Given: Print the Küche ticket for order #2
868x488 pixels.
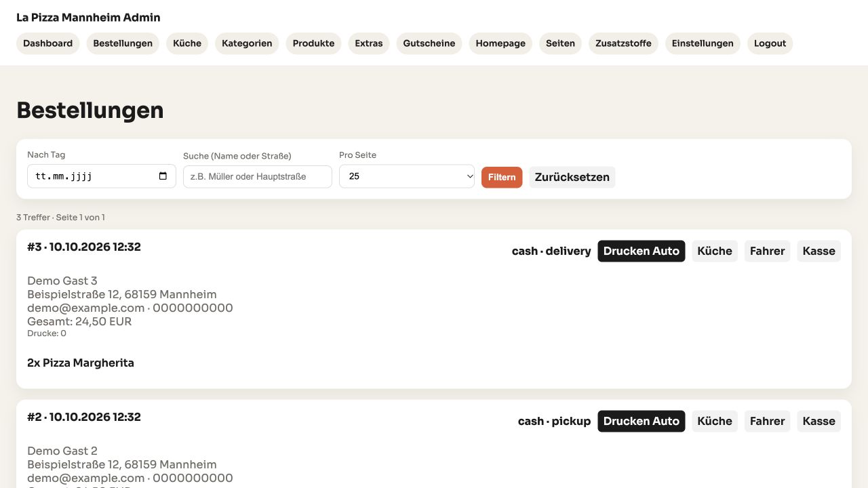Looking at the screenshot, I should pos(715,421).
